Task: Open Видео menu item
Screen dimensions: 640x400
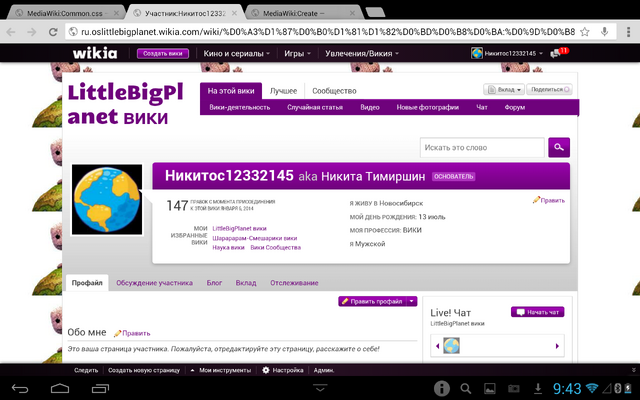Action: coord(370,107)
